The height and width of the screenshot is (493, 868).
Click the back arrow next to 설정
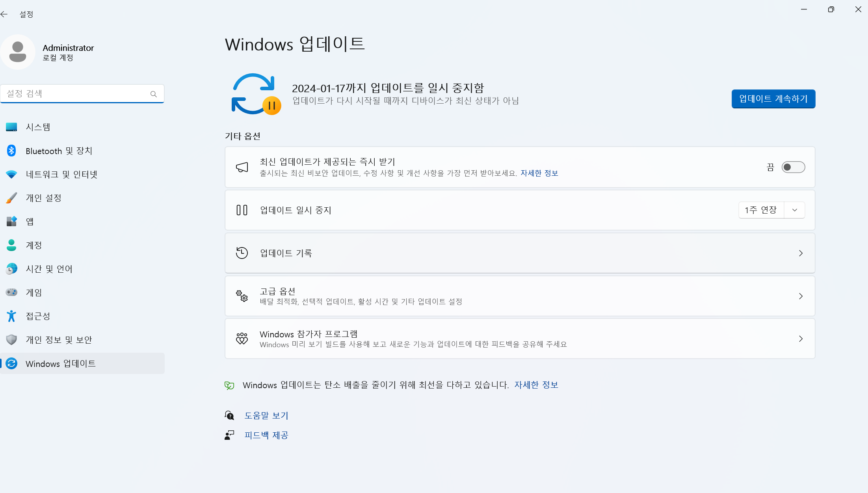(x=4, y=14)
